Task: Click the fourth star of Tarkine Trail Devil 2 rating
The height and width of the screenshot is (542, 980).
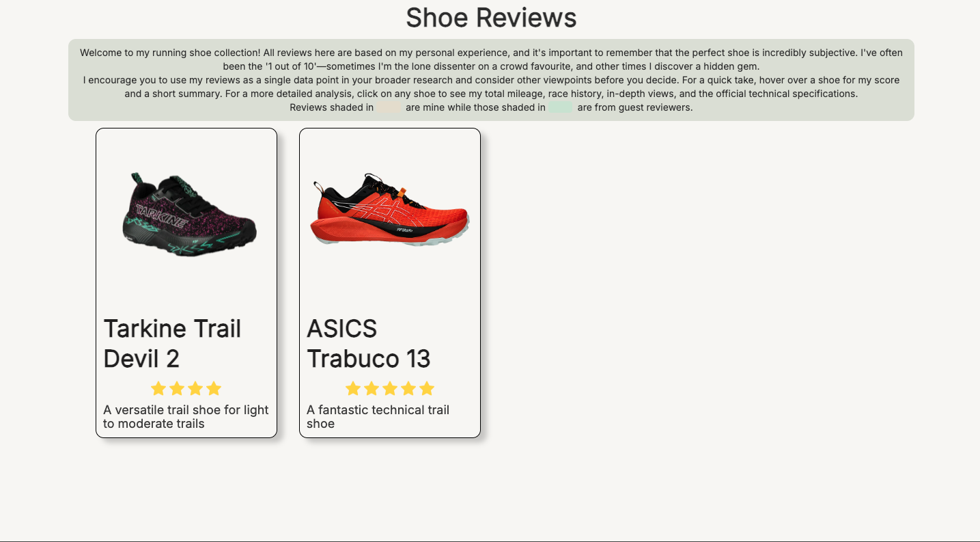Action: [x=214, y=389]
